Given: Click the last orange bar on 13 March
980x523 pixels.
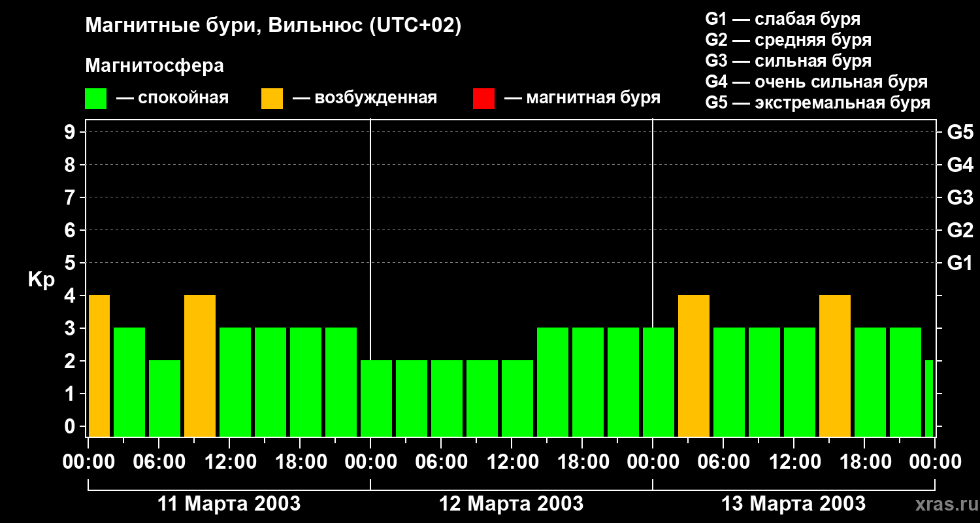Looking at the screenshot, I should click(x=835, y=365).
